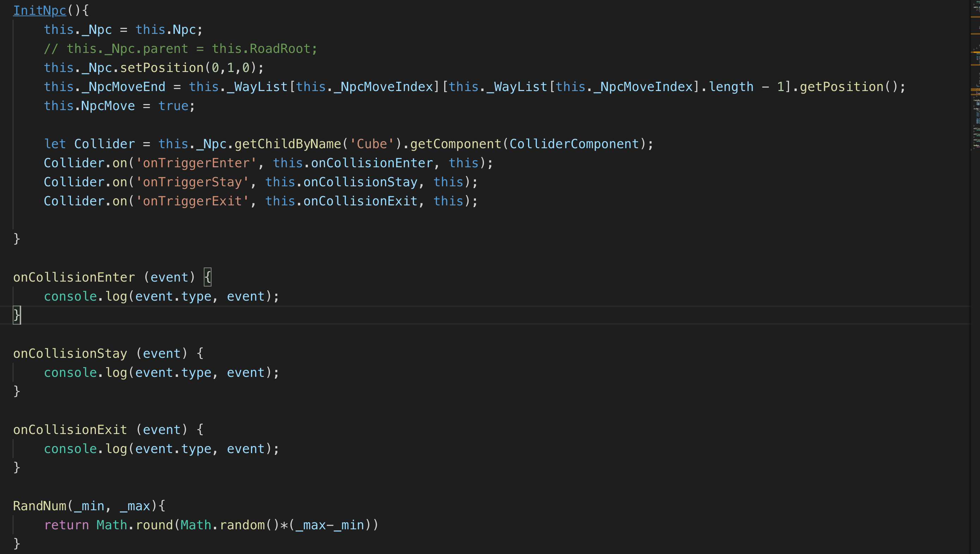980x554 pixels.
Task: Click the 'true' keyword in NpcMove line
Action: [x=173, y=106]
